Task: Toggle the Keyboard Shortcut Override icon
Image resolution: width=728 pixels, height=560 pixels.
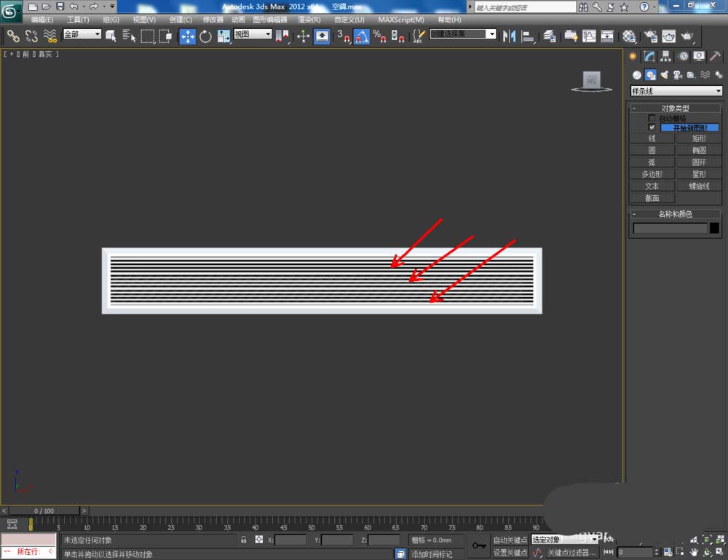Action: pyautogui.click(x=322, y=36)
